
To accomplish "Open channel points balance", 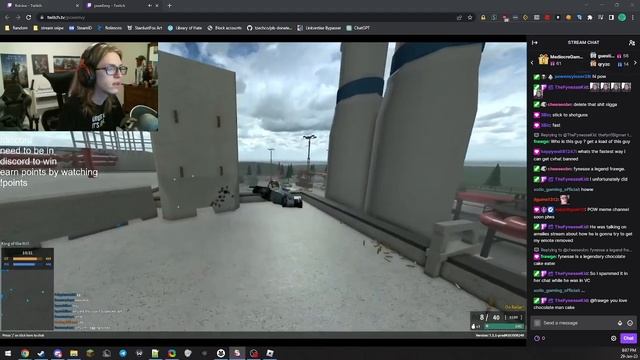I will click(540, 338).
